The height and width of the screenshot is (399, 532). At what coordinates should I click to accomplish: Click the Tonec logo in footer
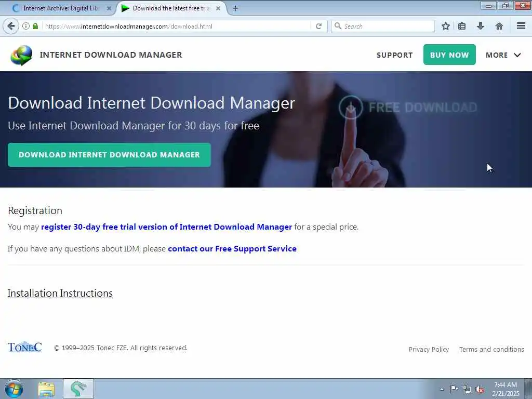pyautogui.click(x=25, y=347)
